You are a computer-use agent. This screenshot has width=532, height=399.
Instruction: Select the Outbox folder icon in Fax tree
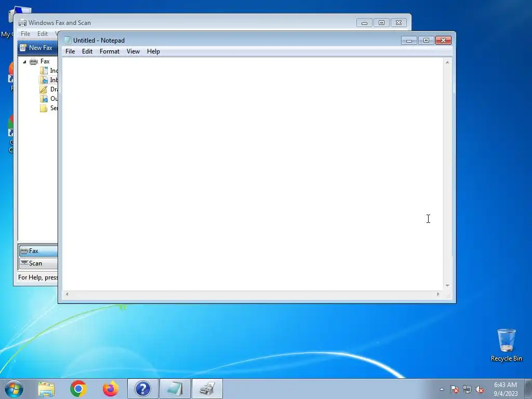[x=44, y=99]
